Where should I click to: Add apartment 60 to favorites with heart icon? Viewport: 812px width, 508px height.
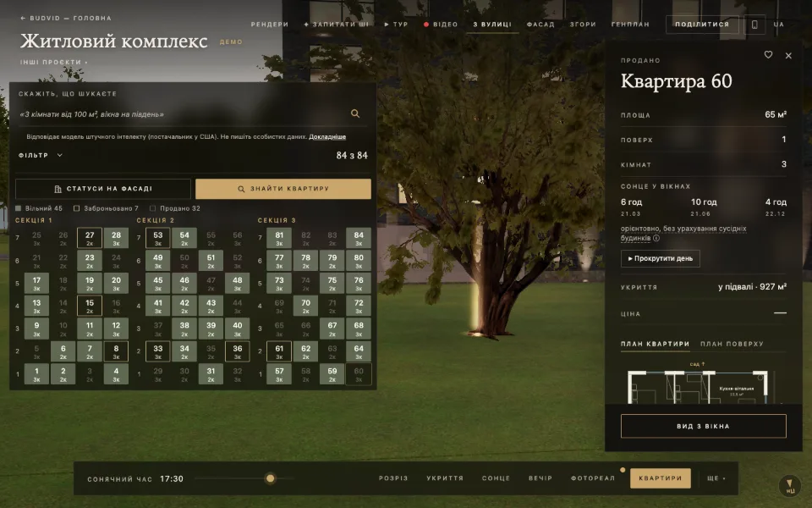pos(769,54)
